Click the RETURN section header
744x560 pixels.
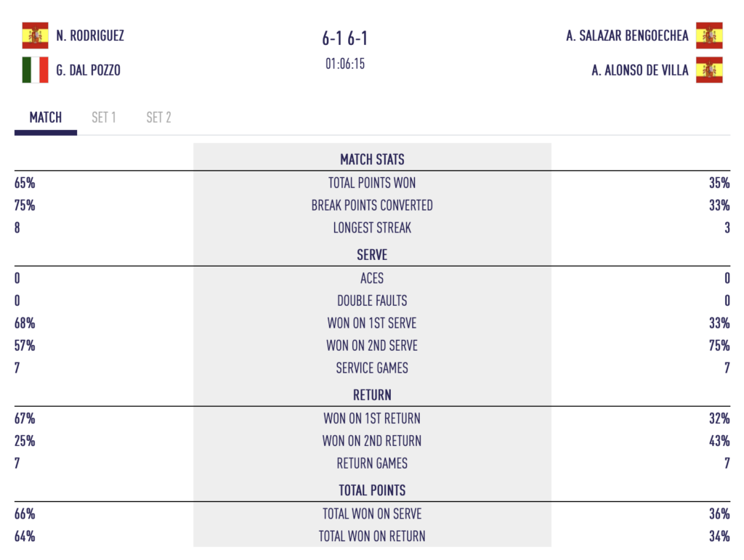pyautogui.click(x=372, y=395)
